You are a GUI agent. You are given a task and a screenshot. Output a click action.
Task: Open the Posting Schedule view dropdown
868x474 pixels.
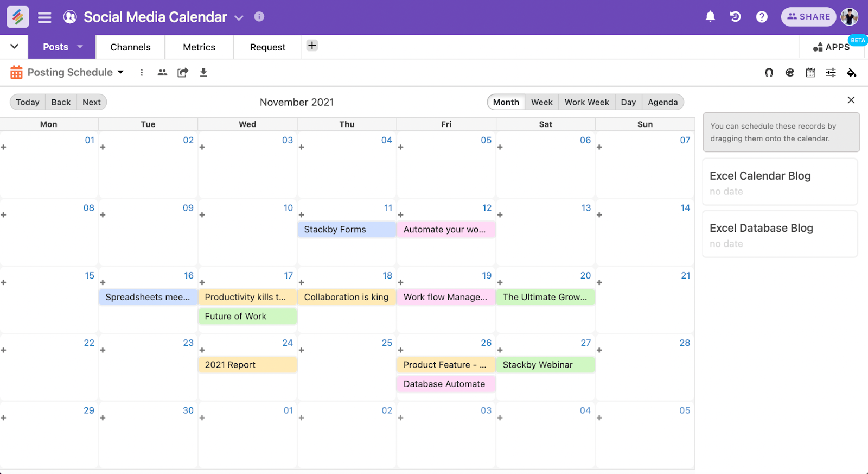[x=120, y=72]
